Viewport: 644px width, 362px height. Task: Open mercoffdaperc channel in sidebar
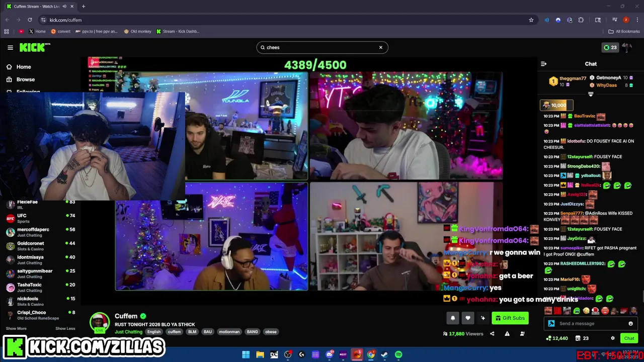(40, 232)
